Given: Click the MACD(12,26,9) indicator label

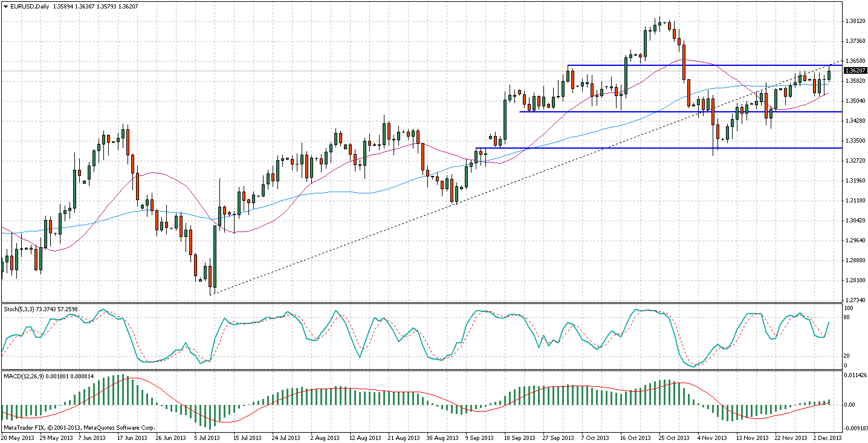Looking at the screenshot, I should (22, 377).
